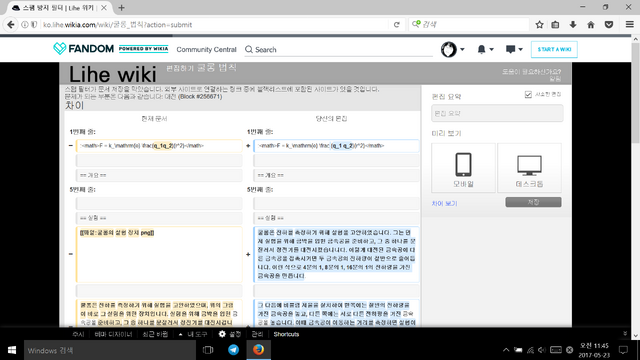This screenshot has height=360, width=640.
Task: Click the touch keyboard tray icon
Action: (556, 350)
